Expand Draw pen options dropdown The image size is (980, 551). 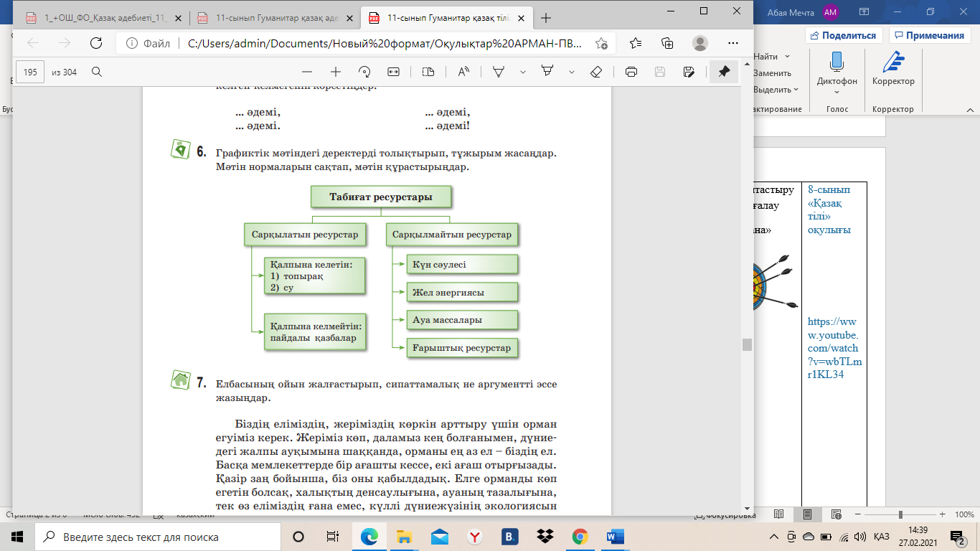point(523,72)
